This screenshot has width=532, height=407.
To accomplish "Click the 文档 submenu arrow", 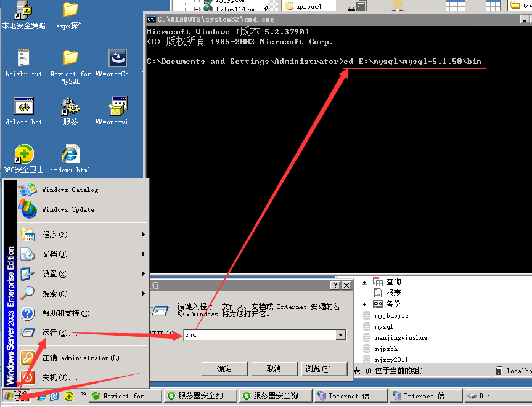I will pyautogui.click(x=144, y=254).
